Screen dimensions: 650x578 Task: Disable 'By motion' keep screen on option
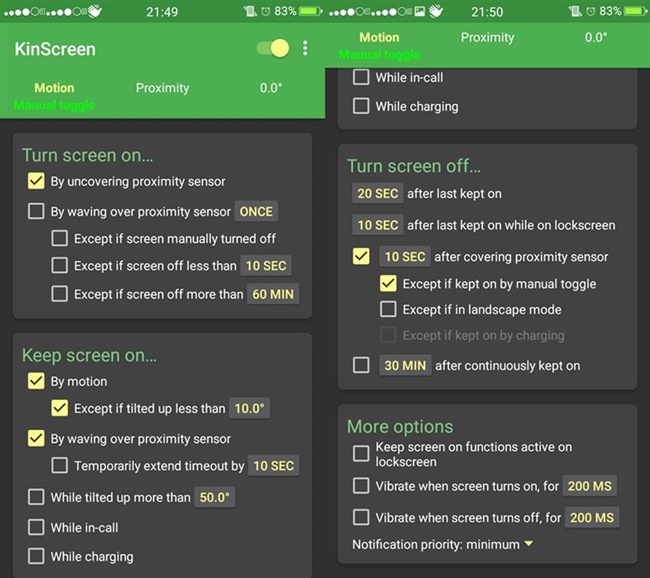(36, 381)
